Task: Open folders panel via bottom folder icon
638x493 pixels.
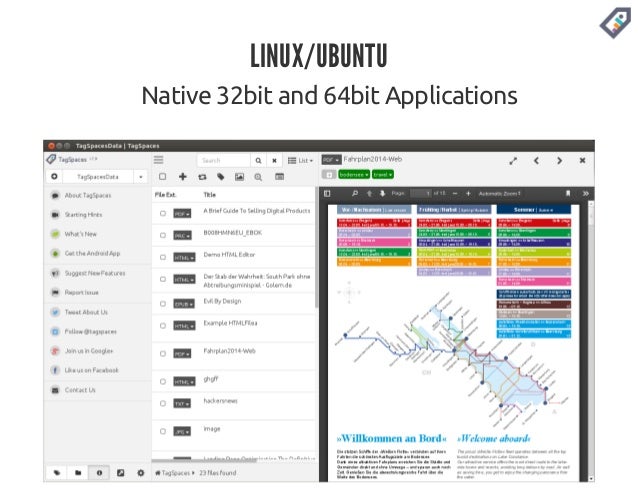Action: [78, 473]
